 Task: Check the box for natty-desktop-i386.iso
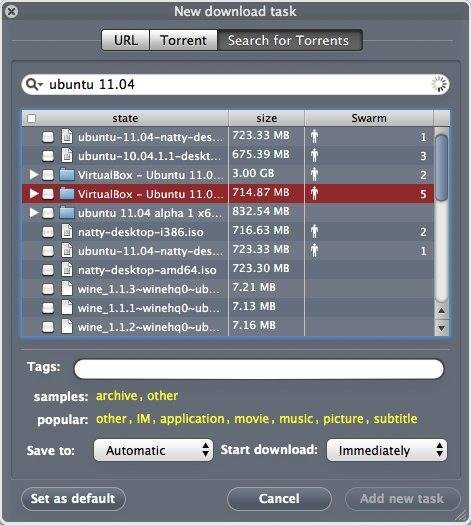48,232
